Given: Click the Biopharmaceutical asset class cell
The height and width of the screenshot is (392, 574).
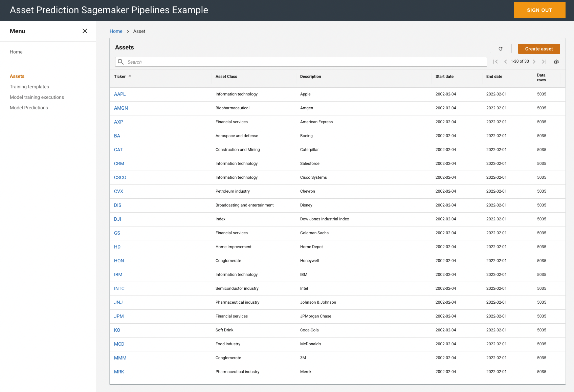Looking at the screenshot, I should [233, 108].
